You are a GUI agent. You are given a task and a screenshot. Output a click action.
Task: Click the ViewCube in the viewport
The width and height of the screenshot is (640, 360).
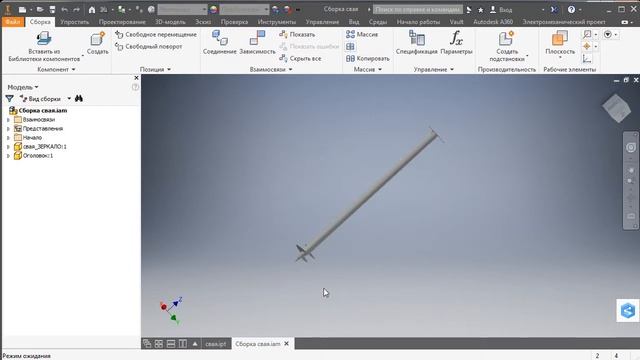point(617,108)
